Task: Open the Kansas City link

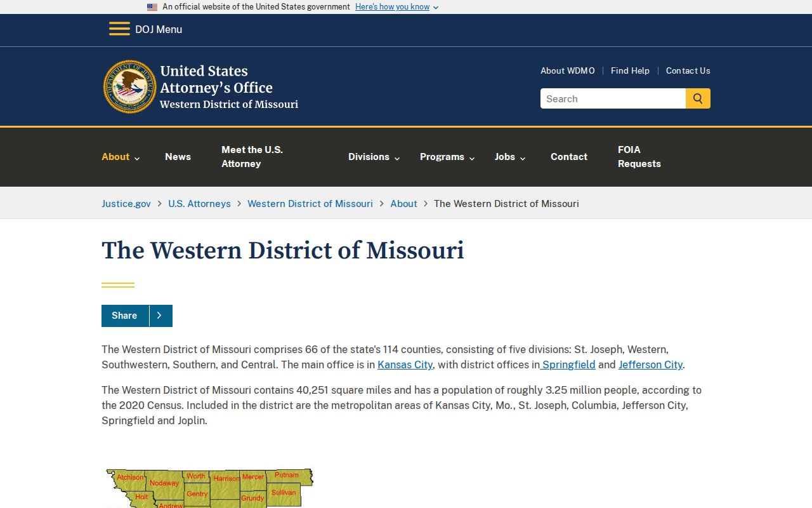Action: (x=405, y=364)
